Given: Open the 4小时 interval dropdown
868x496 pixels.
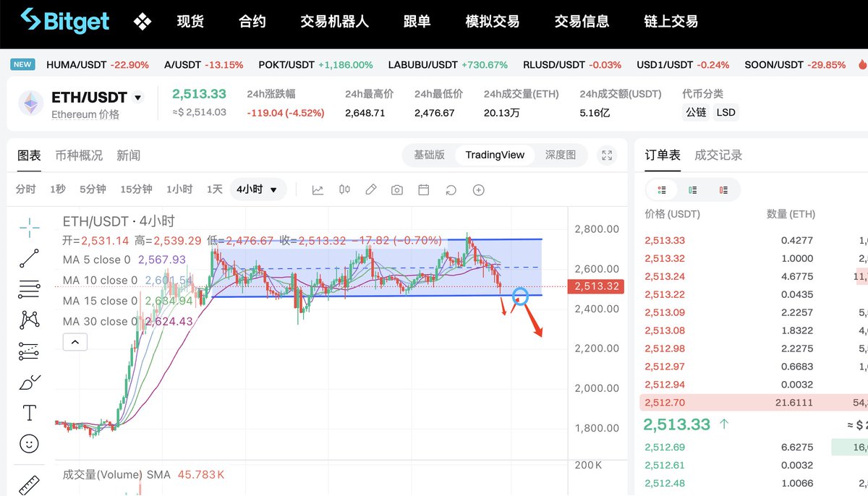Looking at the screenshot, I should coord(258,189).
